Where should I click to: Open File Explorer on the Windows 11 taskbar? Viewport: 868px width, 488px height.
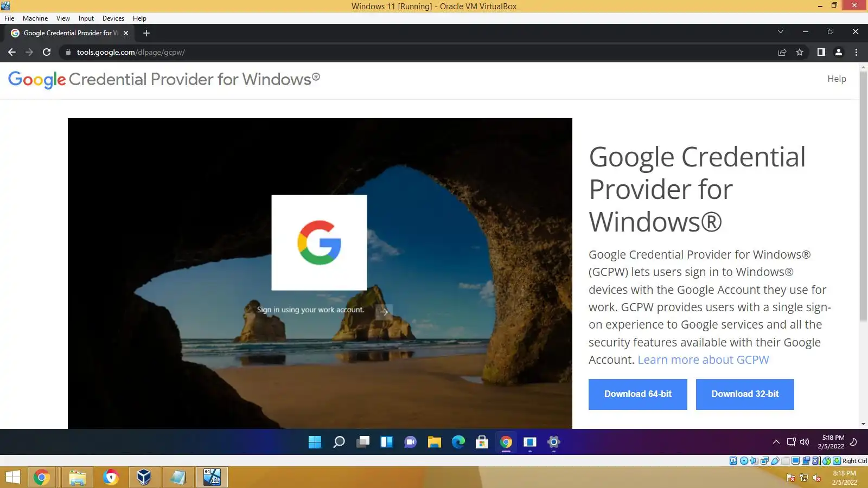(x=435, y=442)
